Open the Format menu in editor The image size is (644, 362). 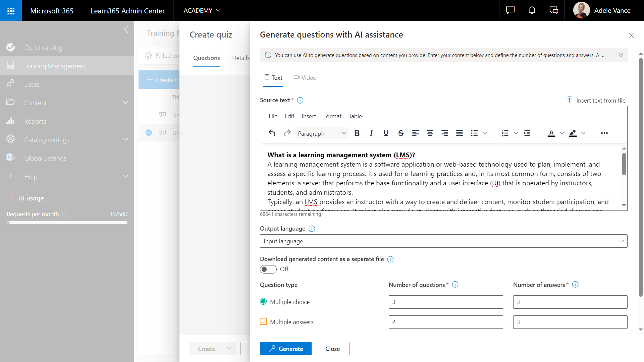coord(332,116)
